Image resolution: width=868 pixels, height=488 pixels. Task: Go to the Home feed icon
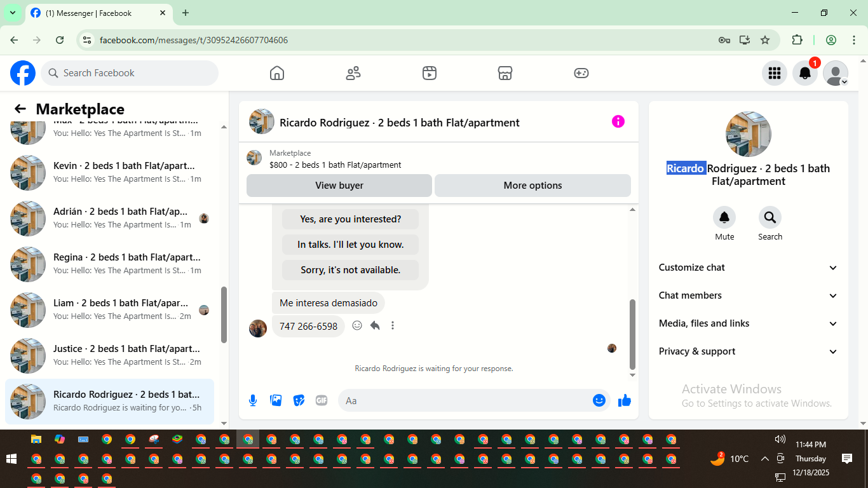click(277, 73)
